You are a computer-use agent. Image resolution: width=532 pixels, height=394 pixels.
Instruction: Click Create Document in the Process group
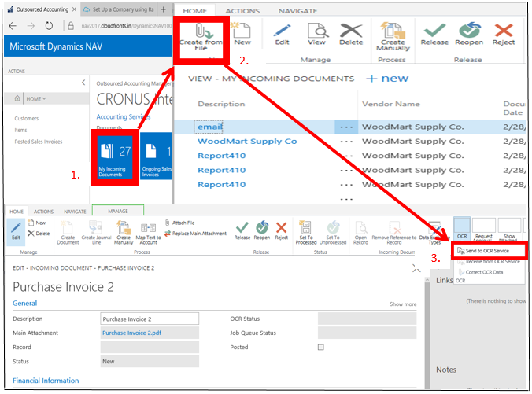(68, 233)
